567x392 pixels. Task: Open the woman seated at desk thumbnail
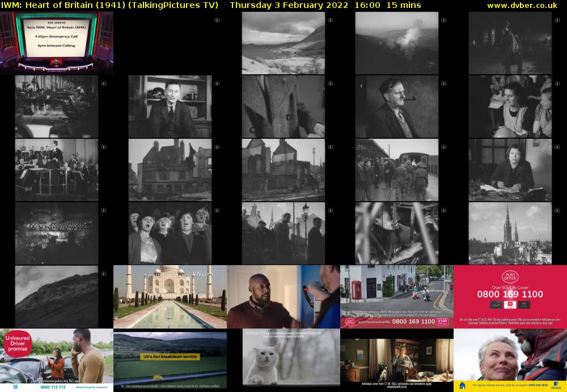click(x=510, y=170)
